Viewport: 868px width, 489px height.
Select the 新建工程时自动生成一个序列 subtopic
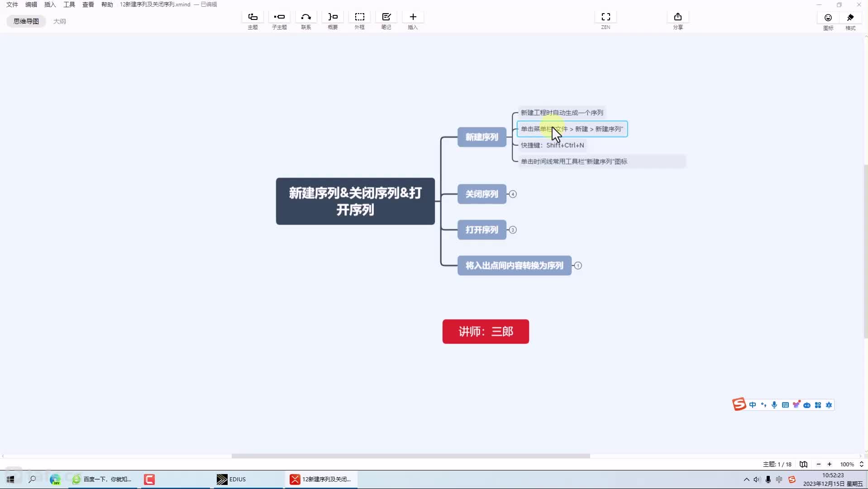pos(562,113)
